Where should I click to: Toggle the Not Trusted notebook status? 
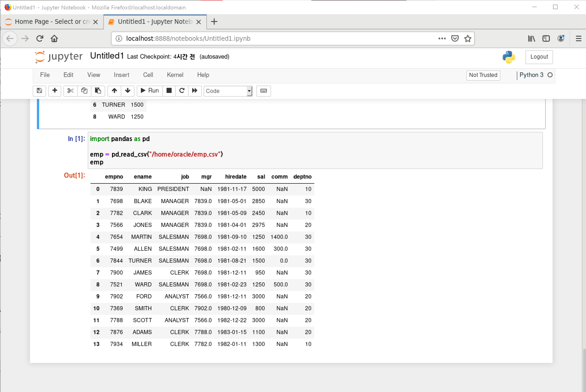pos(483,75)
